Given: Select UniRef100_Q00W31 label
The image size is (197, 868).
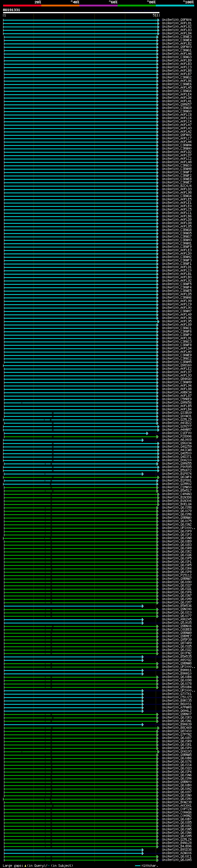Looking at the screenshot, I should coord(177,416).
